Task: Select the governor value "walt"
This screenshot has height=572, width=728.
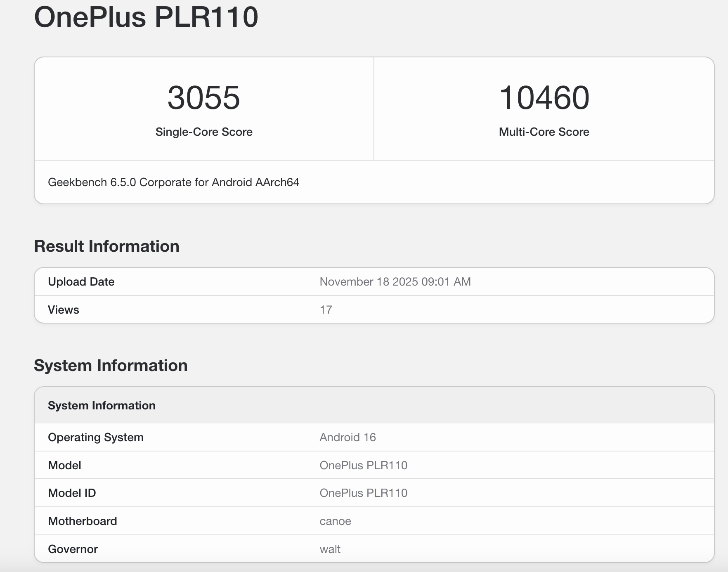Action: (x=330, y=549)
